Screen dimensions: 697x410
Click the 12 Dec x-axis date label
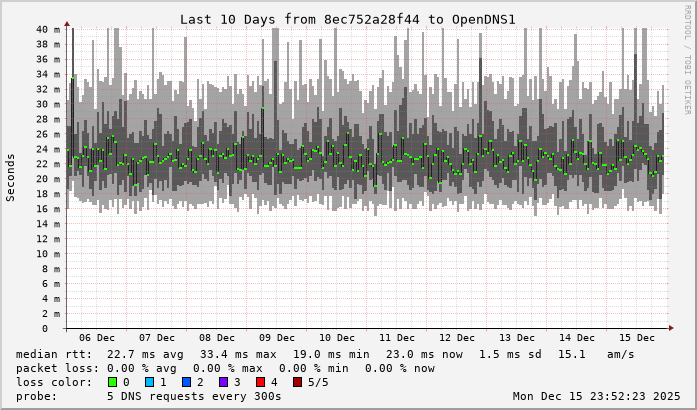(x=457, y=338)
